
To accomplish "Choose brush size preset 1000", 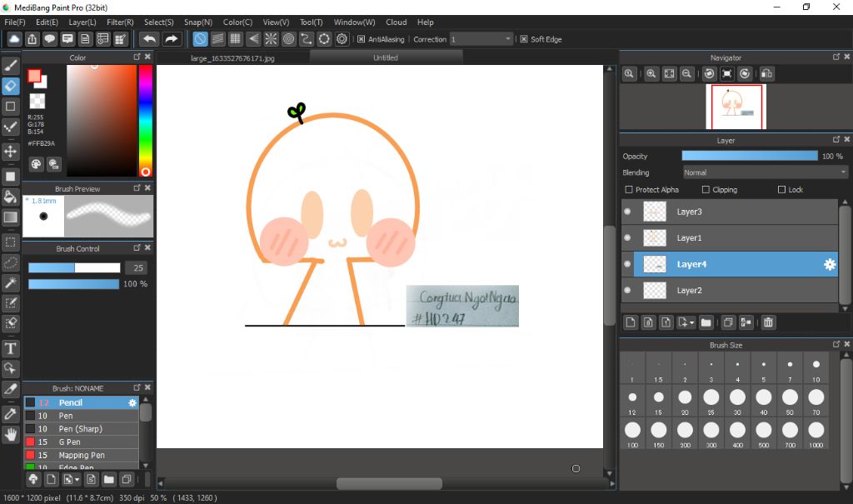I will tap(816, 434).
